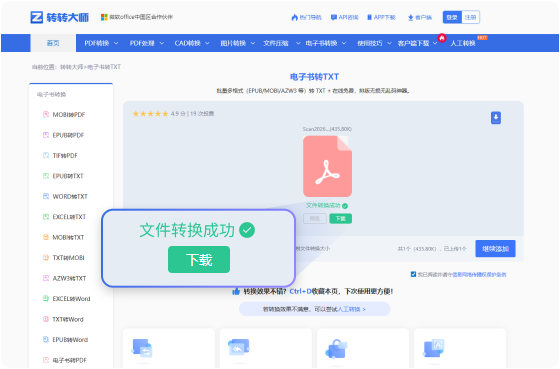Select EXCEL转Word icon in sidebar
Image resolution: width=560 pixels, height=369 pixels.
(46, 298)
